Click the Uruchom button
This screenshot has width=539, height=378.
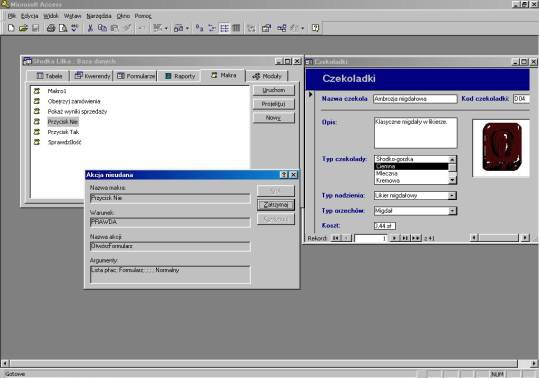tap(274, 90)
